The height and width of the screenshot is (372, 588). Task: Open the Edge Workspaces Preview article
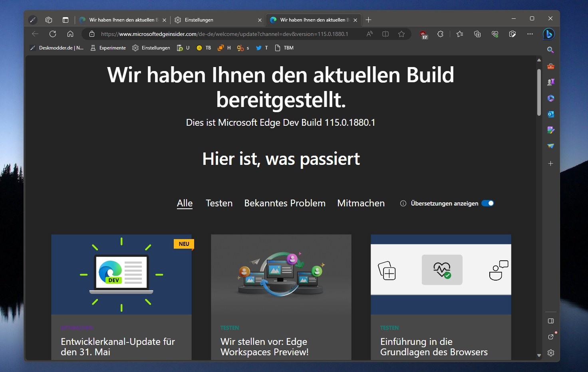pyautogui.click(x=264, y=347)
